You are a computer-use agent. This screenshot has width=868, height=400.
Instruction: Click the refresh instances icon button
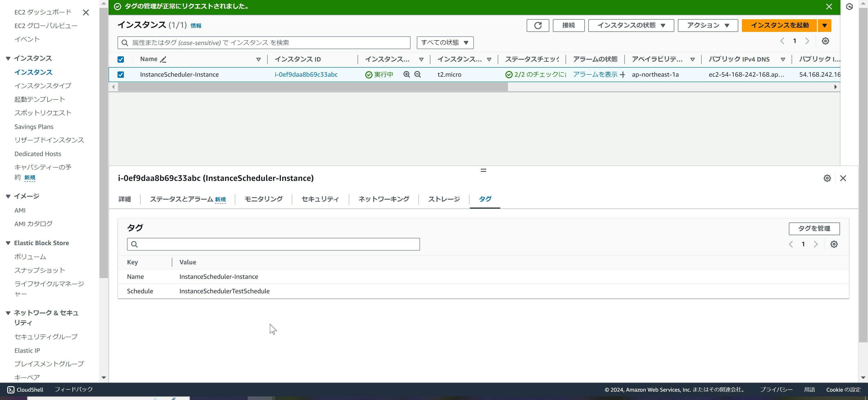pos(538,25)
